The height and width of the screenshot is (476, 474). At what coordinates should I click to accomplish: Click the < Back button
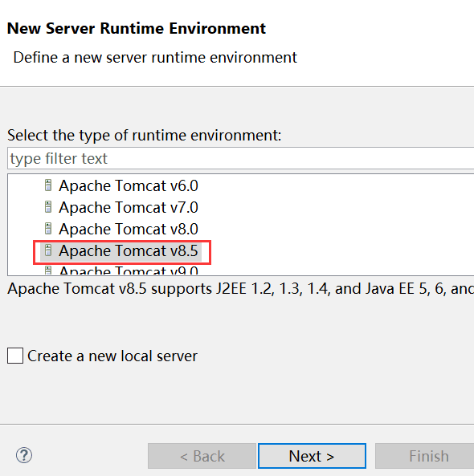click(202, 456)
